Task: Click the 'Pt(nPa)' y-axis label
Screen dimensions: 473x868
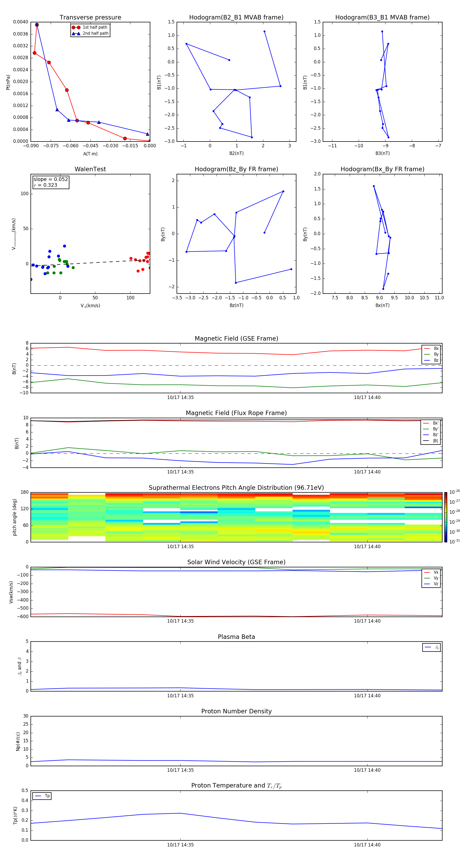Action: point(8,82)
